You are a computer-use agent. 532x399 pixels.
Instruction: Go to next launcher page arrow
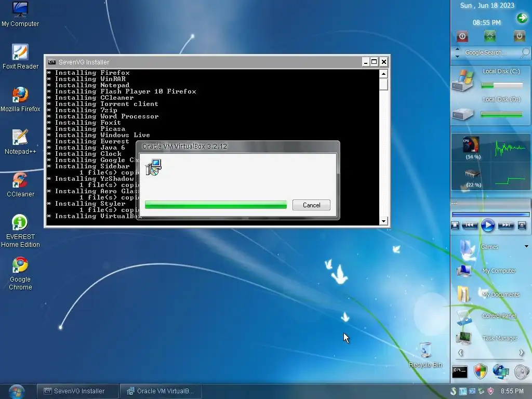pyautogui.click(x=521, y=353)
